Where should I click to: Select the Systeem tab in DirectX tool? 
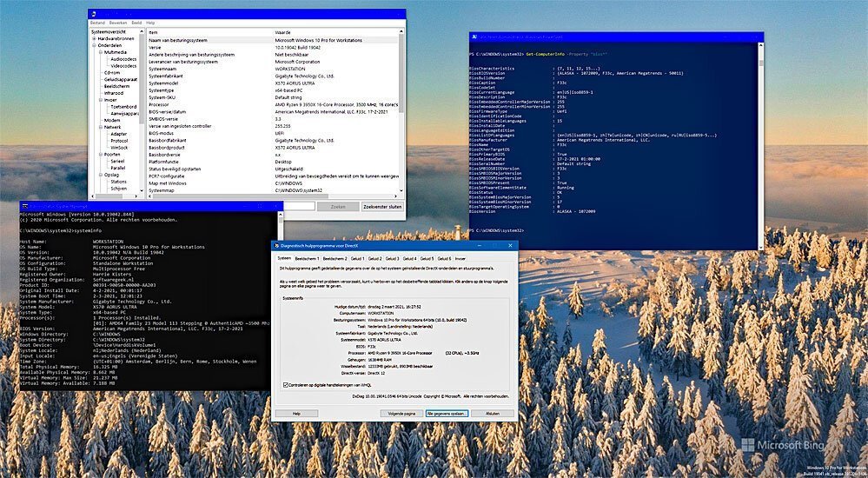pyautogui.click(x=284, y=257)
